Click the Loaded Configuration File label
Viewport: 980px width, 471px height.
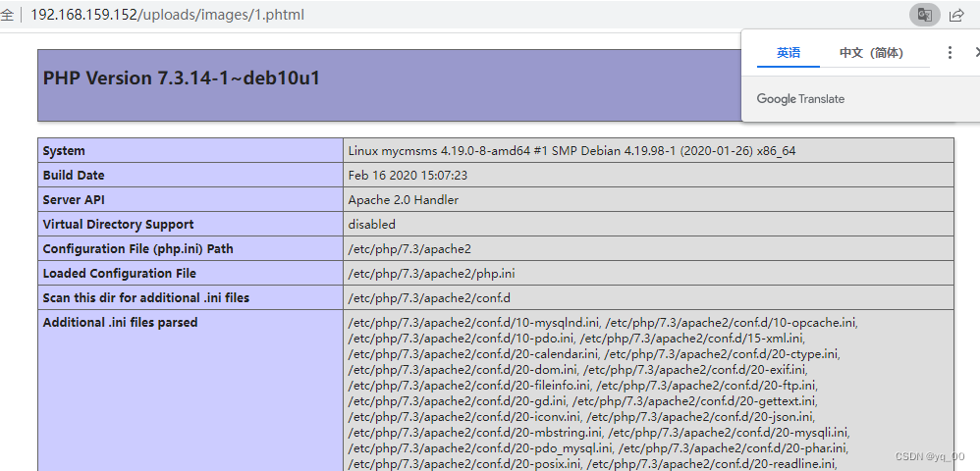pos(120,274)
